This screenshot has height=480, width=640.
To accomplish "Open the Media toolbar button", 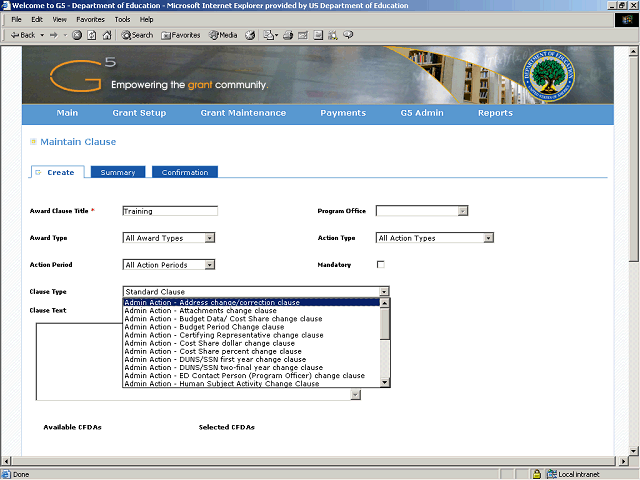I will pos(223,35).
